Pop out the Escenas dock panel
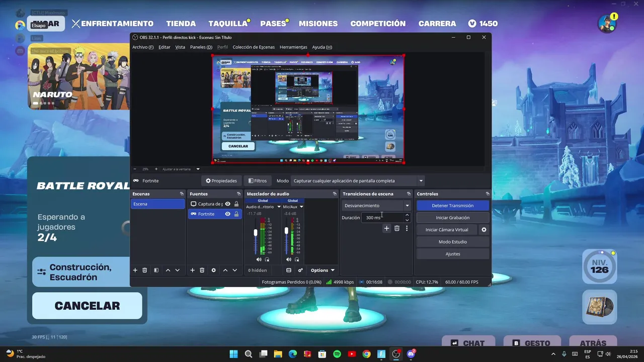Viewport: 644px width, 362px height. point(182,194)
